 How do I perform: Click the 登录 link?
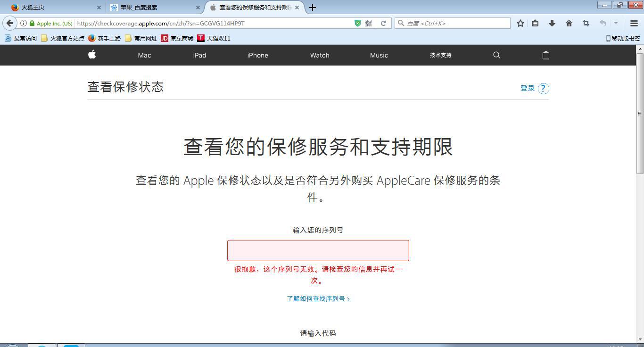pos(527,88)
